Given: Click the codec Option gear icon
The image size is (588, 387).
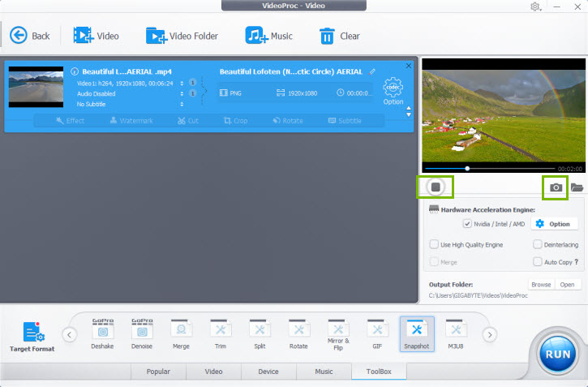Looking at the screenshot, I should point(393,88).
